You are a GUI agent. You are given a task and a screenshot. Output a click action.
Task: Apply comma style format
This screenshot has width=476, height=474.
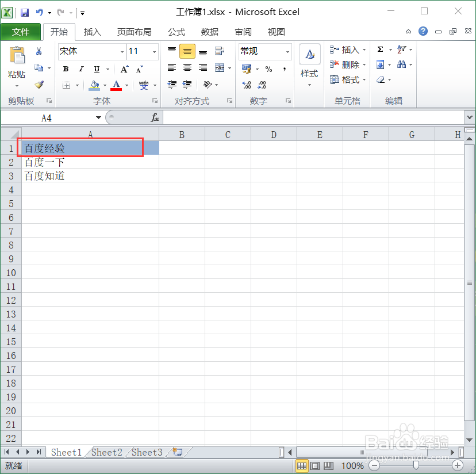(285, 69)
